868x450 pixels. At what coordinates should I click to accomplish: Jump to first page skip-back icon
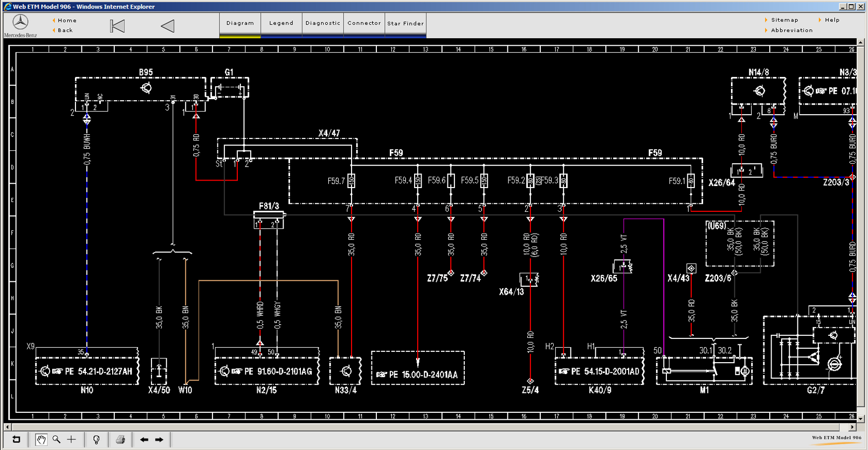pos(117,26)
